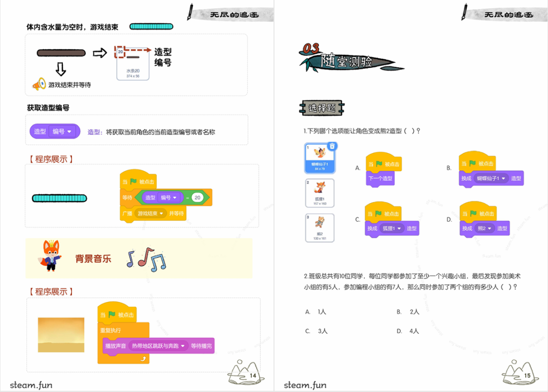
Task: Choose answer A. 1人
Action: coord(316,312)
